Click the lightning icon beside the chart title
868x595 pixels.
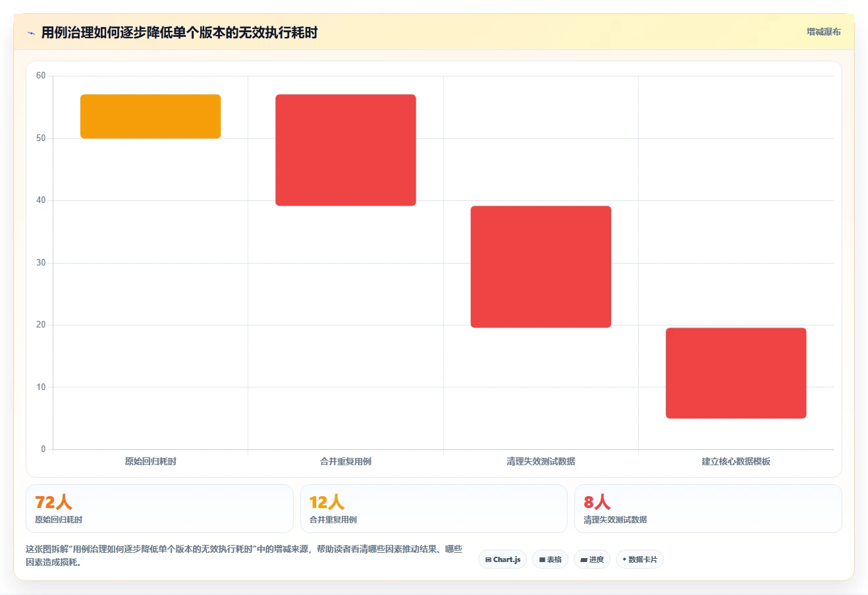tap(31, 33)
